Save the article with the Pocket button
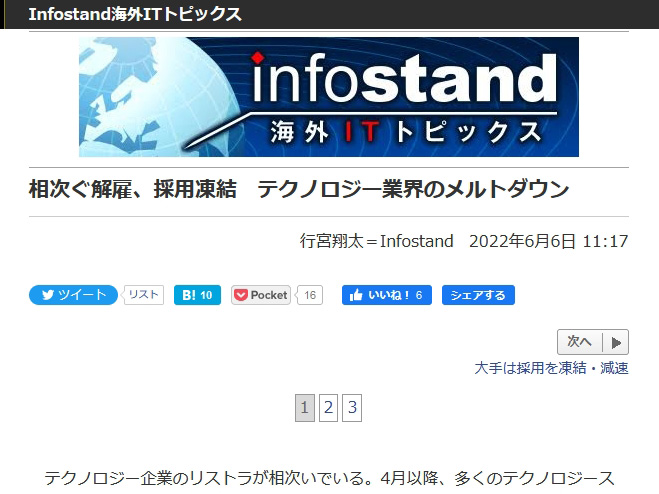Screen dimensions: 659x494 (261, 295)
